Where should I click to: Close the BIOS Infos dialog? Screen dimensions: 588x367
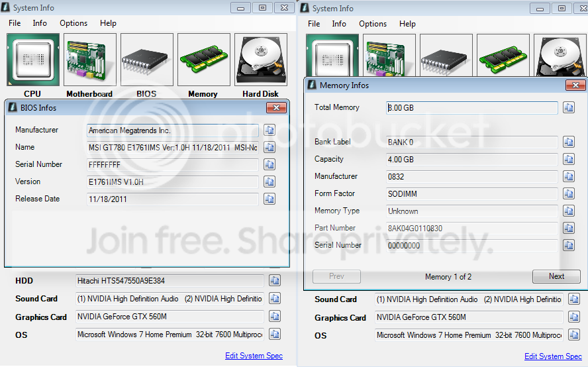(276, 108)
